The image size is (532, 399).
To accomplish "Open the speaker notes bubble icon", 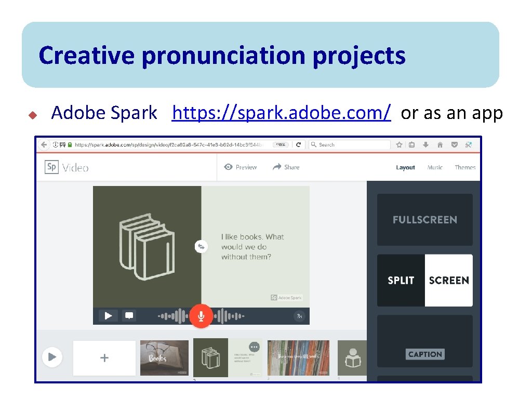I will click(129, 316).
